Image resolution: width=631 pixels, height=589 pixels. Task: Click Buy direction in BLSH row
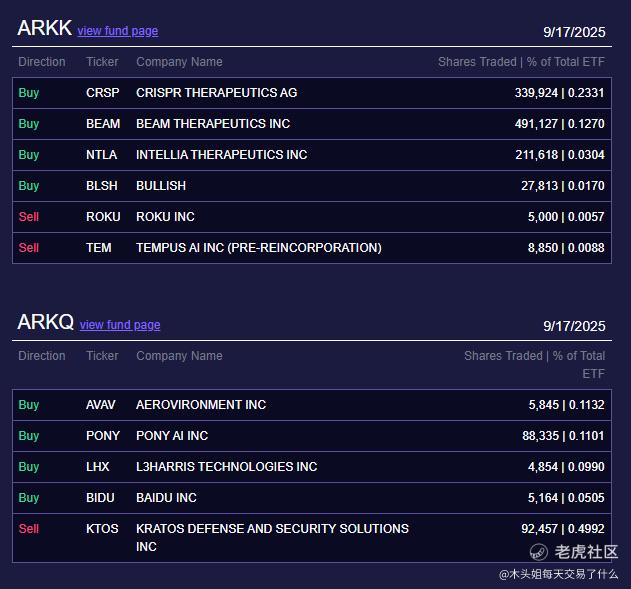(29, 186)
